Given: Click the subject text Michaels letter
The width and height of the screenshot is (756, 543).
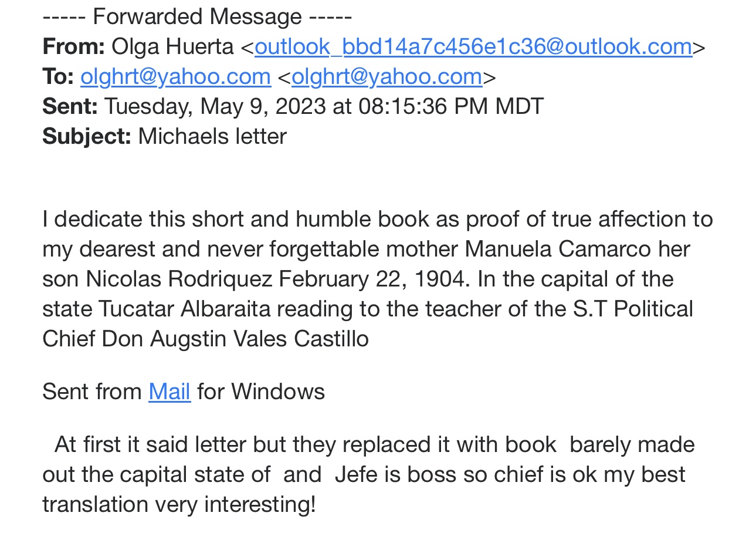Looking at the screenshot, I should (212, 136).
